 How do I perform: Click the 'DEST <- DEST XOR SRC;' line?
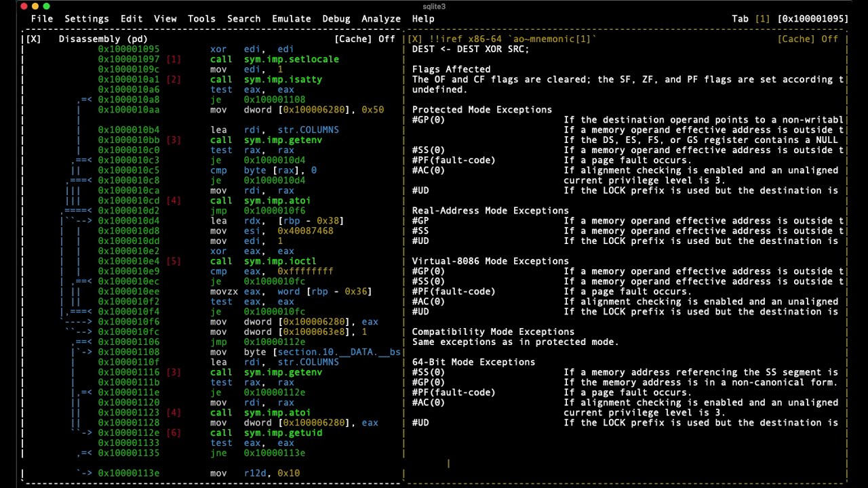(471, 49)
